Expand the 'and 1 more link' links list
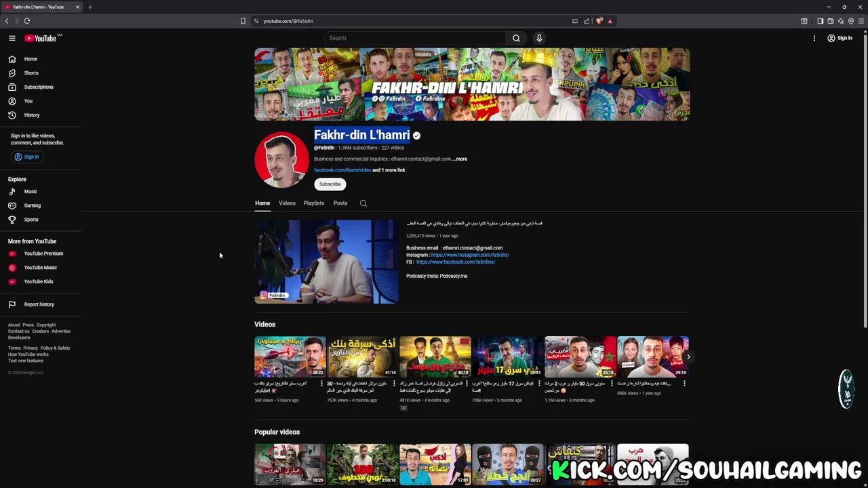868x488 pixels. tap(389, 170)
